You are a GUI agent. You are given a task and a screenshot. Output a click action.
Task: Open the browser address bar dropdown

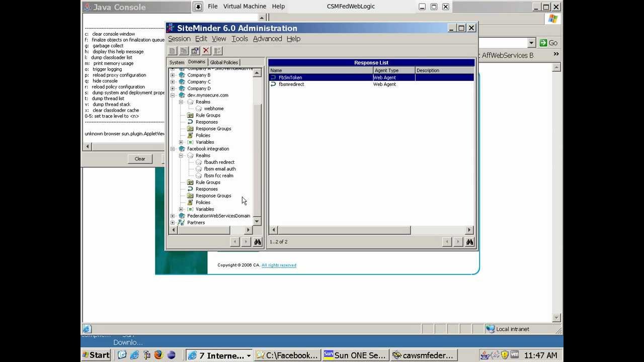(532, 43)
